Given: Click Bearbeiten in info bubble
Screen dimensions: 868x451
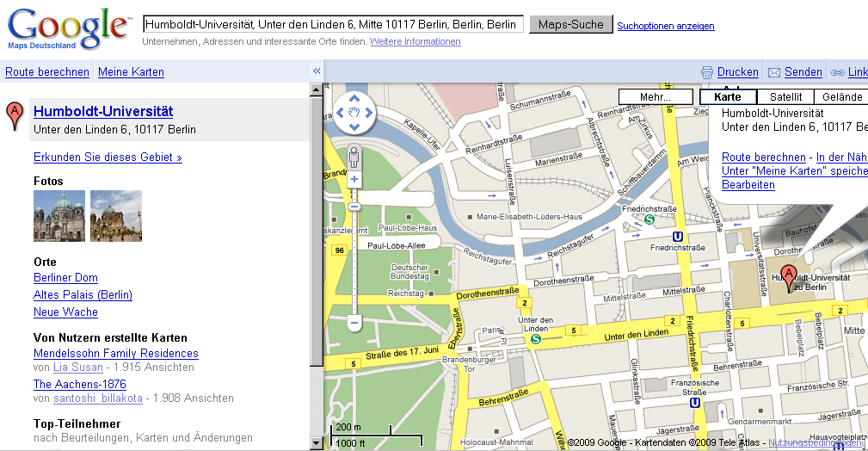Looking at the screenshot, I should (748, 185).
